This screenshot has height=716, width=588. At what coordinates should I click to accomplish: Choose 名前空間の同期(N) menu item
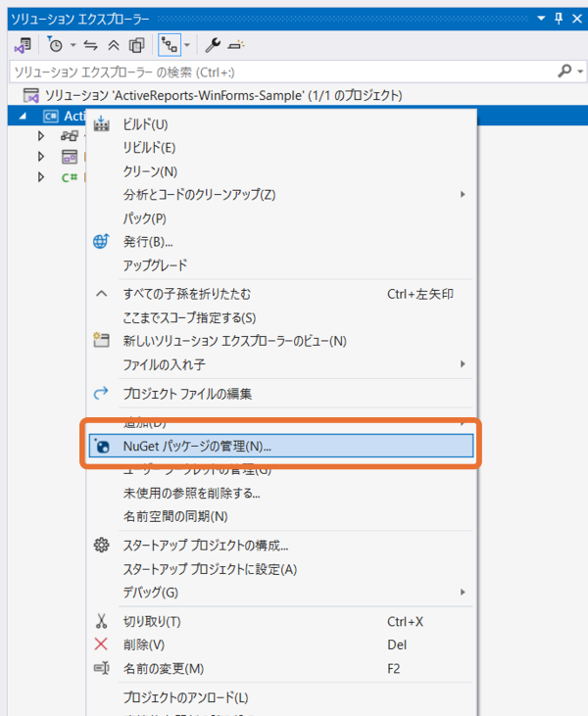point(281,517)
